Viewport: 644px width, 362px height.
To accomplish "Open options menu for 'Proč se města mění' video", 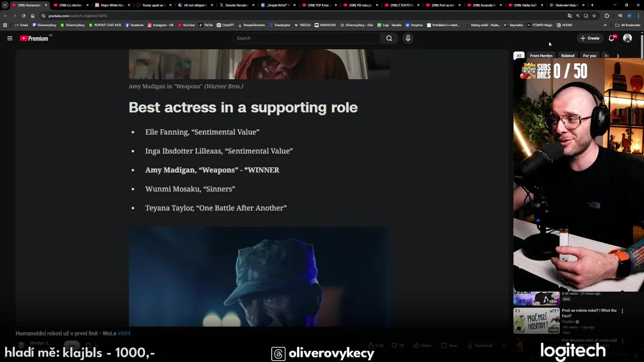I will pos(622,311).
